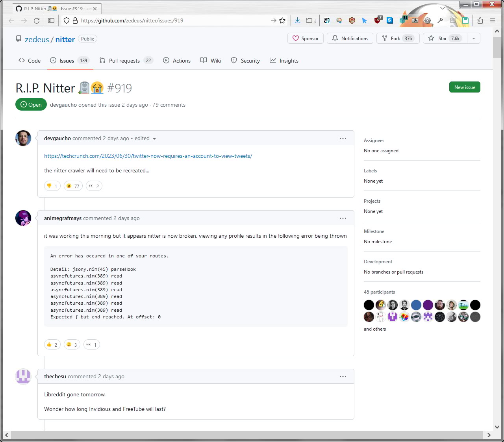This screenshot has height=442, width=504.
Task: Click the monkey face extension icon
Action: click(352, 20)
